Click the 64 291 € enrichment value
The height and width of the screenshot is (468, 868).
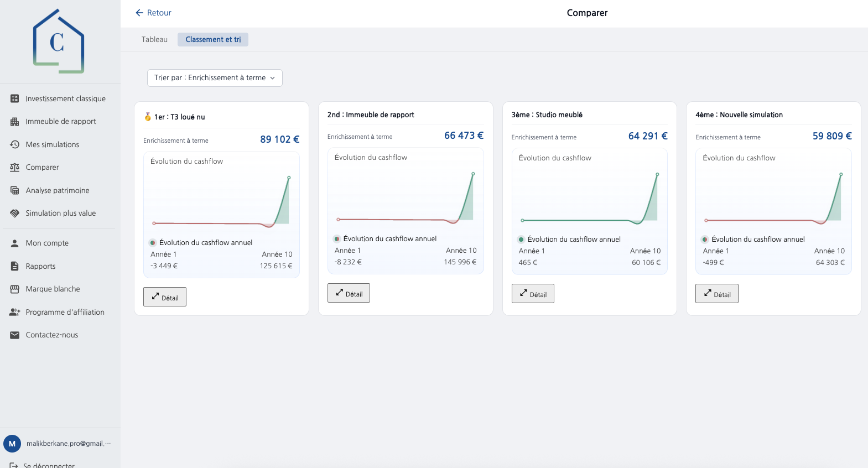tap(648, 136)
